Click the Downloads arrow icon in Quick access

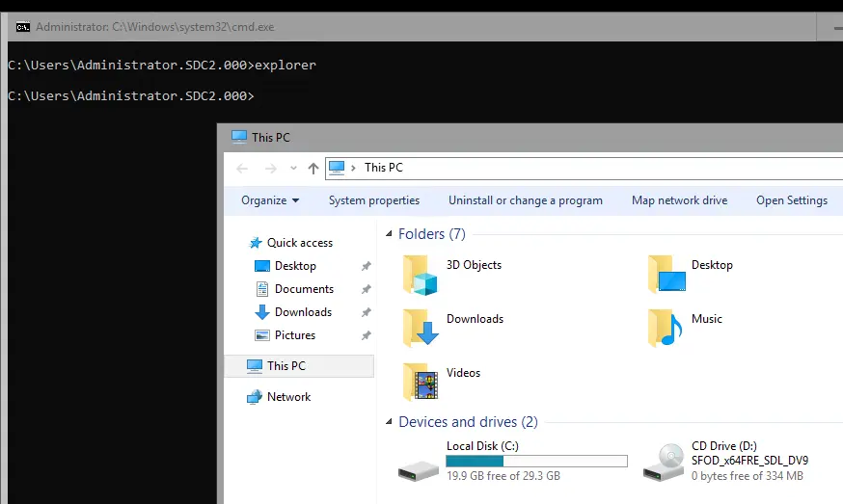pyautogui.click(x=261, y=312)
